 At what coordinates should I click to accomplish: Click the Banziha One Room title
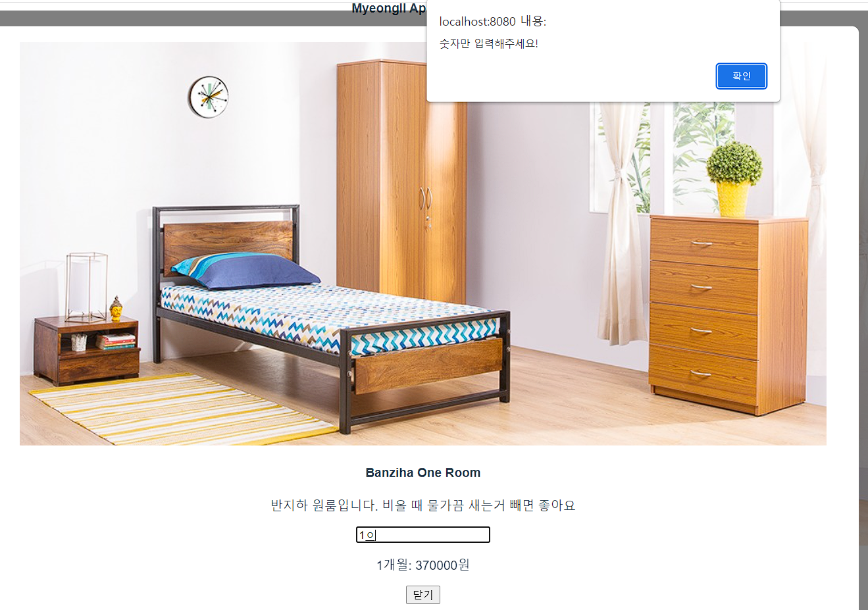point(423,472)
